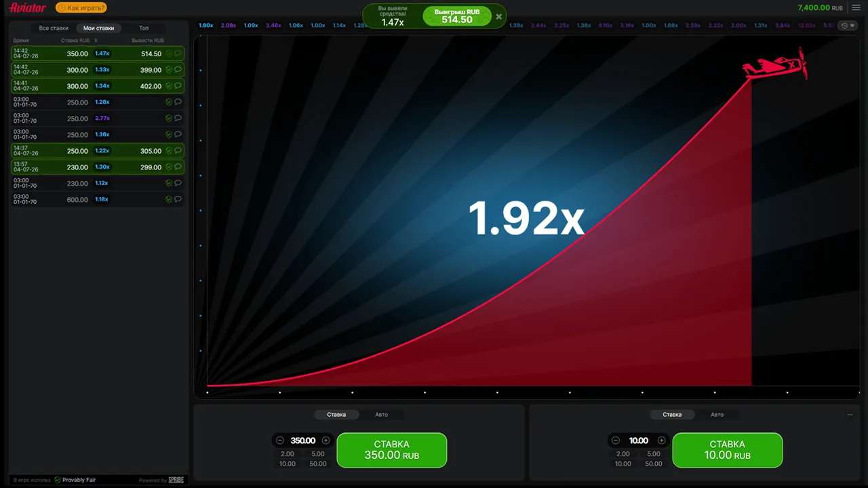Pick the 5.00 quick amount in the right bet panel

[654, 454]
